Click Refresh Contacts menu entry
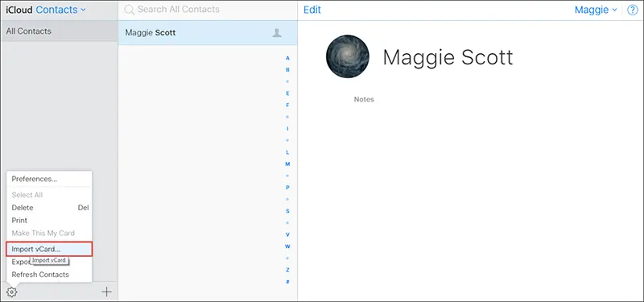The image size is (644, 302). click(x=49, y=275)
